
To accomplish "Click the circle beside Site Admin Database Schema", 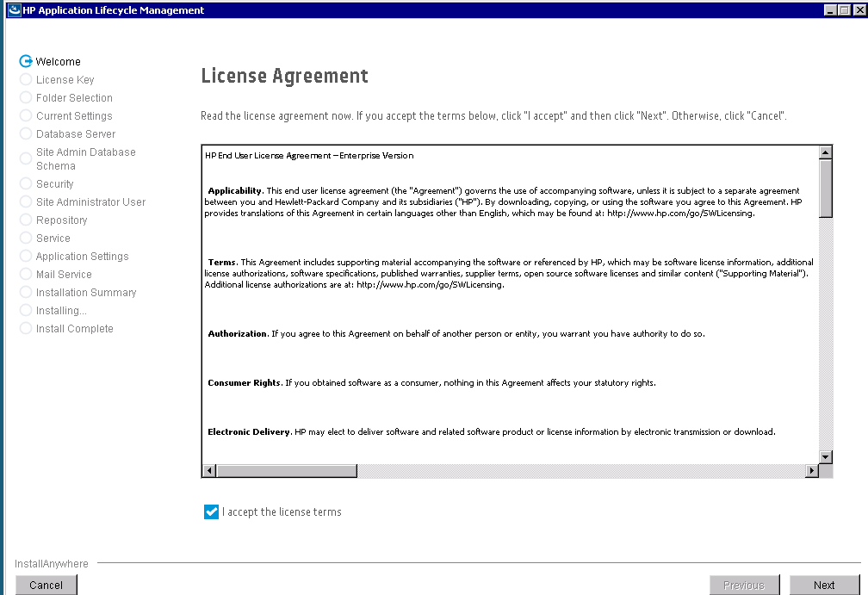I will (x=26, y=158).
